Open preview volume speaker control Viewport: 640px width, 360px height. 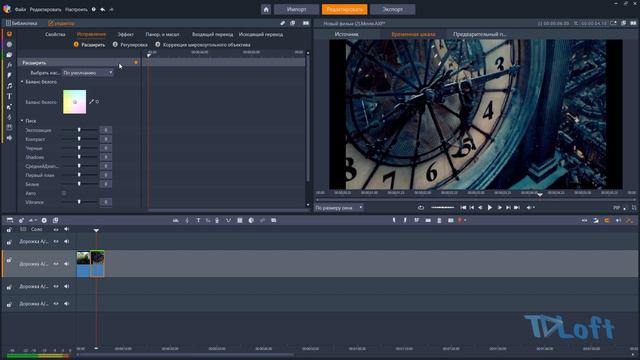529,208
